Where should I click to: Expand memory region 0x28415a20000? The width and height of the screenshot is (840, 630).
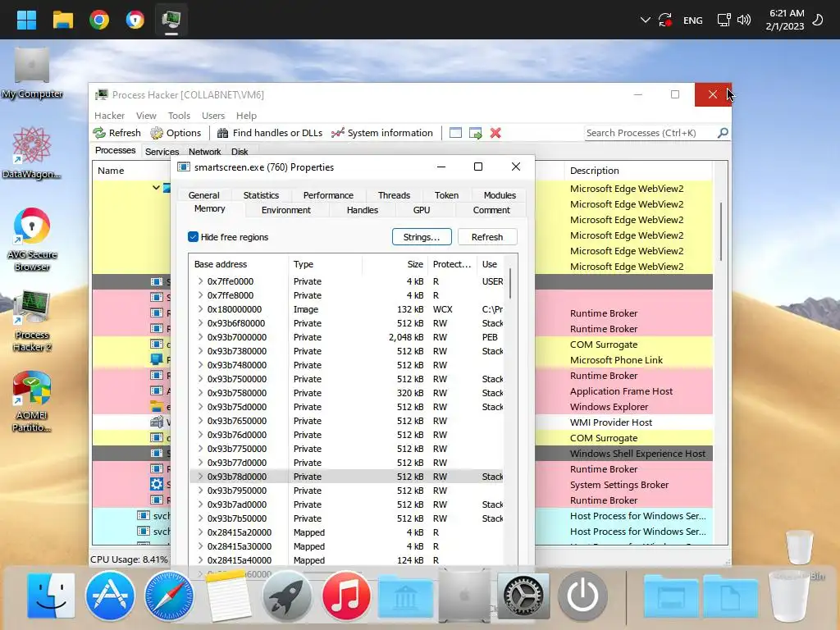200,532
